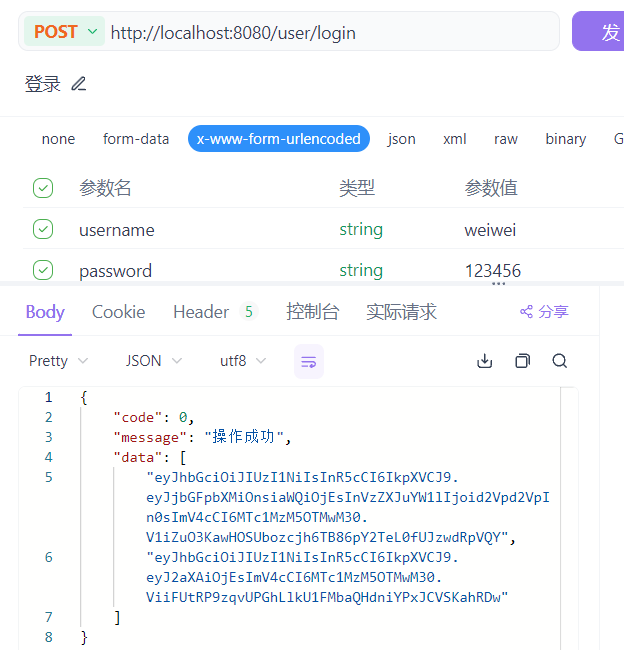The image size is (624, 650).
Task: Select the binary body type
Action: (x=566, y=139)
